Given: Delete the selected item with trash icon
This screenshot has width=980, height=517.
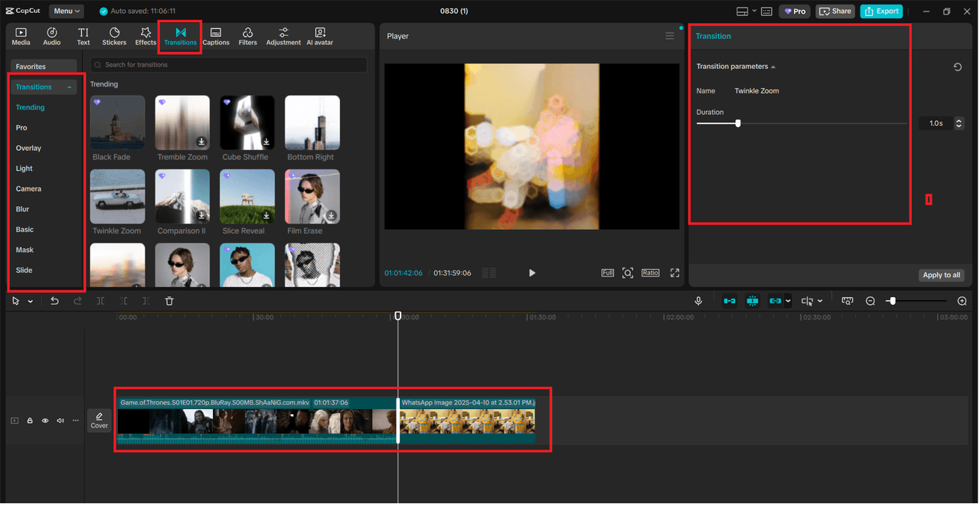Looking at the screenshot, I should pyautogui.click(x=169, y=301).
